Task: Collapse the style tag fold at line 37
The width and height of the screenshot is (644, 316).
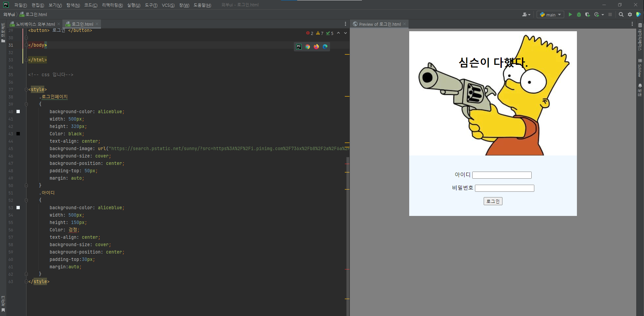Action: [26, 90]
